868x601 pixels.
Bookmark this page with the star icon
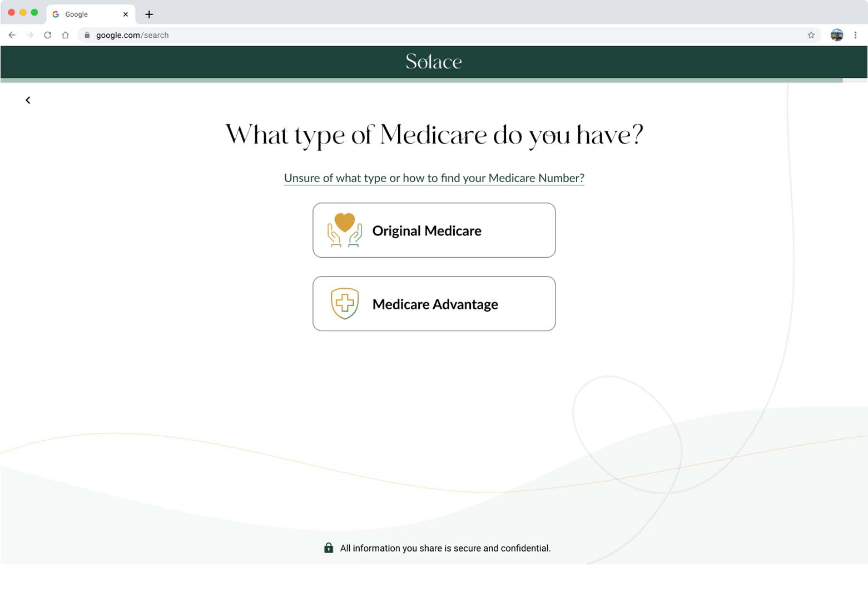click(x=811, y=35)
